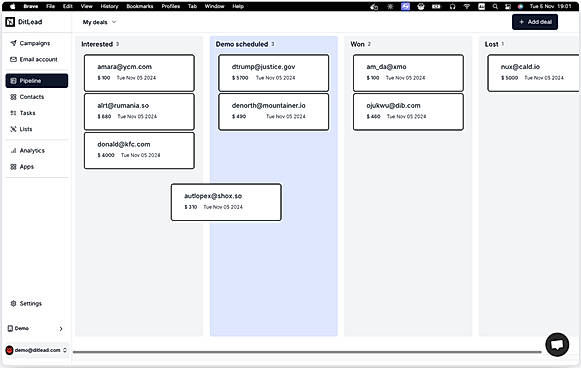Screen dimensions: 581x368
Task: Open the History menu
Action: tap(109, 6)
